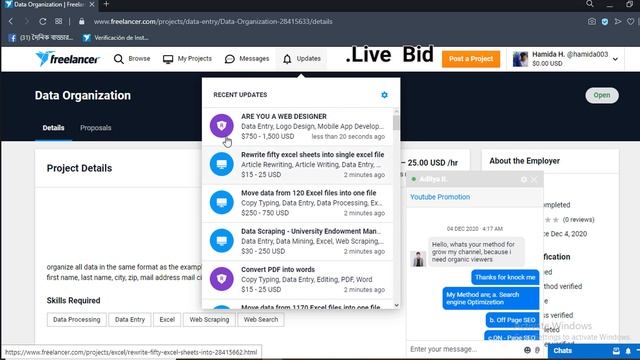Click the bell icon in Chats bar
The height and width of the screenshot is (360, 640).
point(628,351)
